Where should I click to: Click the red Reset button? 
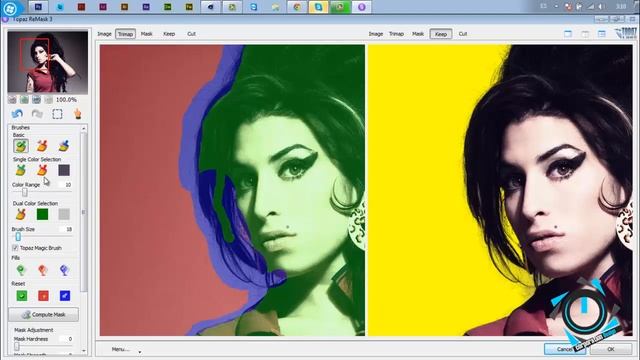[x=43, y=296]
